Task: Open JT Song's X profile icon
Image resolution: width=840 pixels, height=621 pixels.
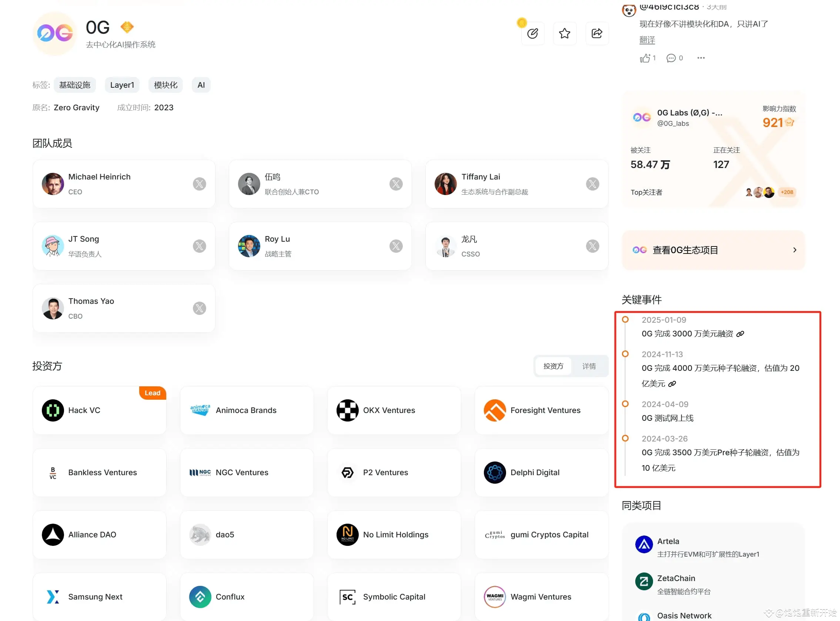Action: 199,246
